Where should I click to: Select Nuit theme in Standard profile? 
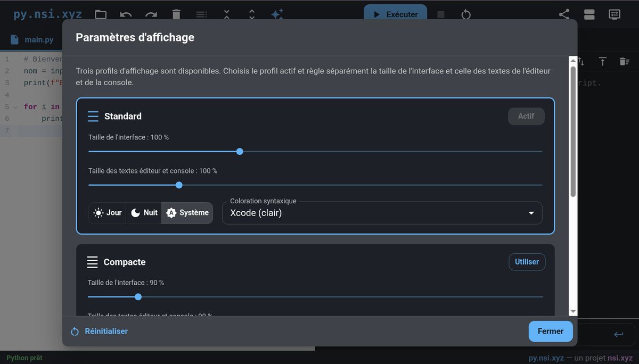point(144,213)
